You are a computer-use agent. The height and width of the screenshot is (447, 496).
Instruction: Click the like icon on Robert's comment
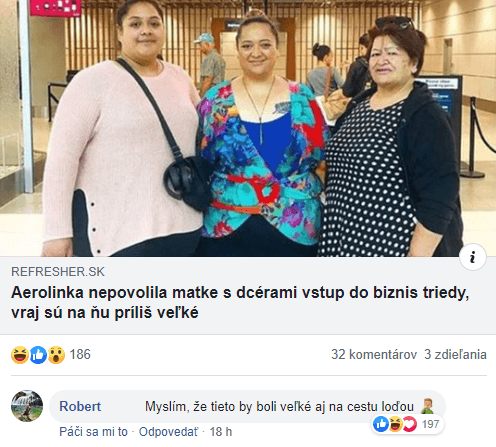(x=380, y=424)
